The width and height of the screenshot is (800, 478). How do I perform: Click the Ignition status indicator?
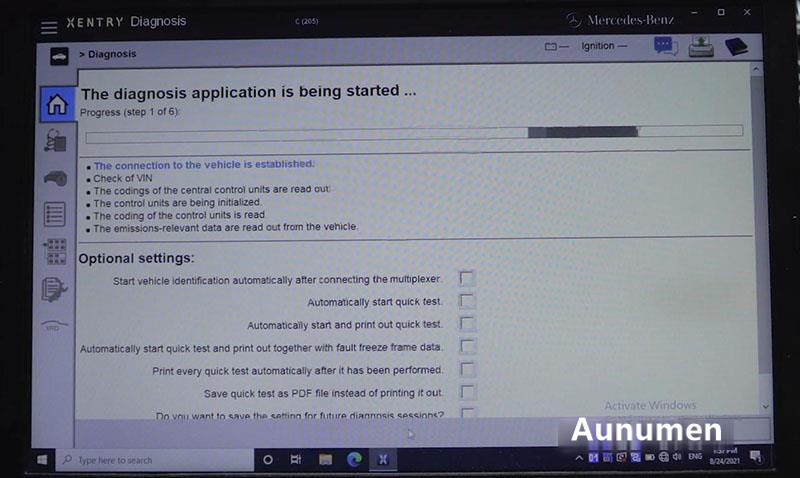tap(604, 46)
